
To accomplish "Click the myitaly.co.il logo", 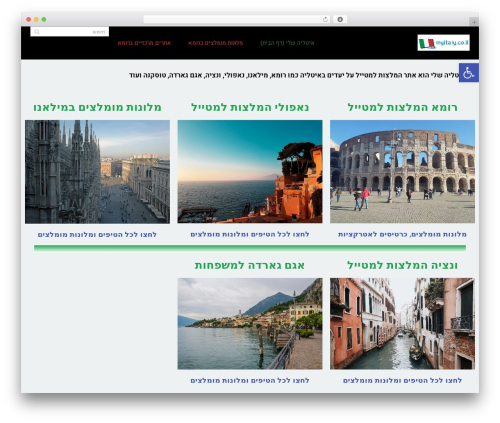I will (x=443, y=43).
